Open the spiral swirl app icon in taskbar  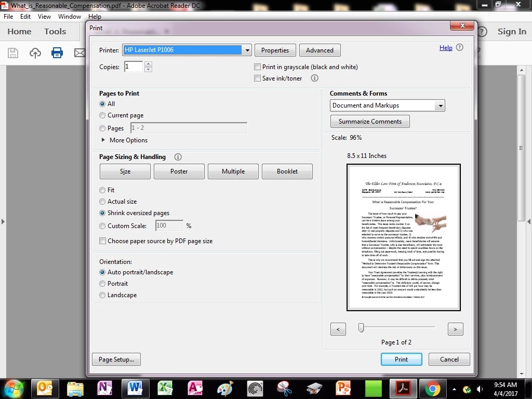click(x=255, y=388)
